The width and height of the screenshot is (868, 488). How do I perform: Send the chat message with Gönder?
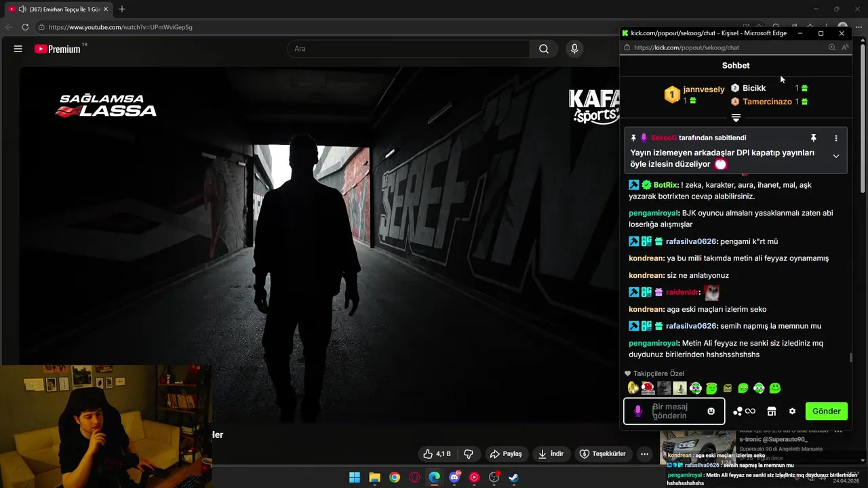pos(826,411)
